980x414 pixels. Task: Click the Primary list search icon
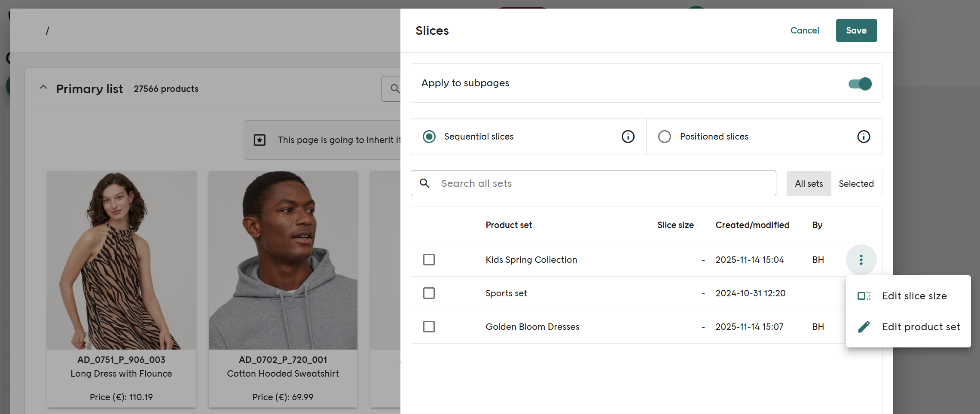(395, 89)
